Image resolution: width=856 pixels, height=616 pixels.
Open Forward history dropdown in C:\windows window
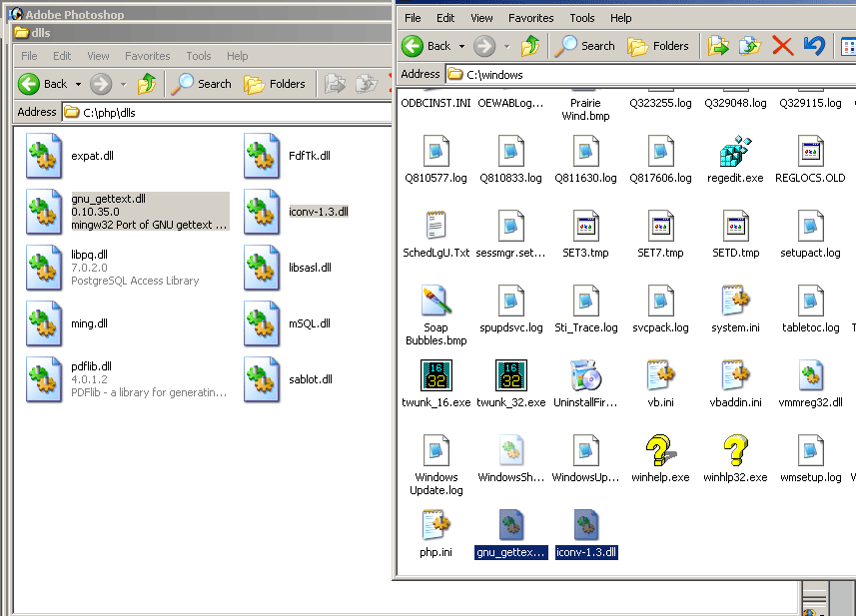tap(507, 46)
